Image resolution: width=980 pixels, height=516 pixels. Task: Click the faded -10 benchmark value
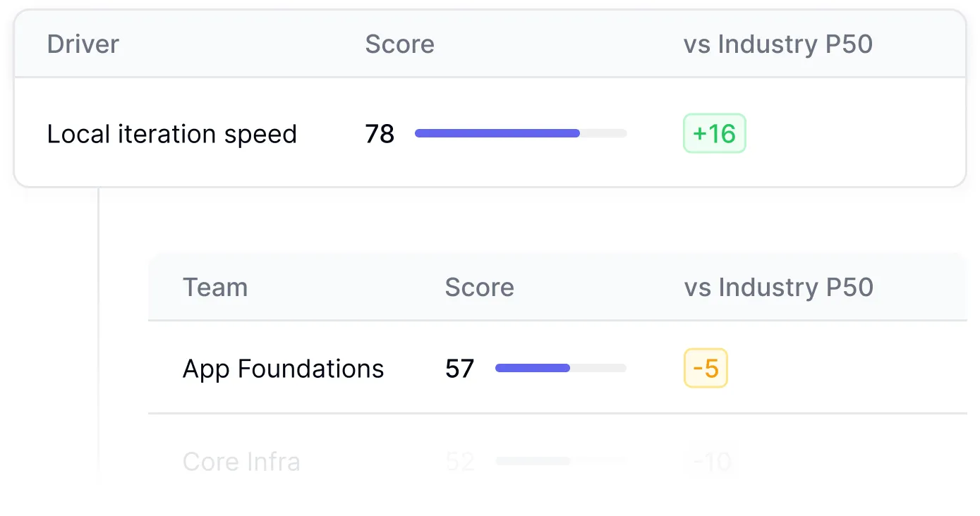pos(711,462)
